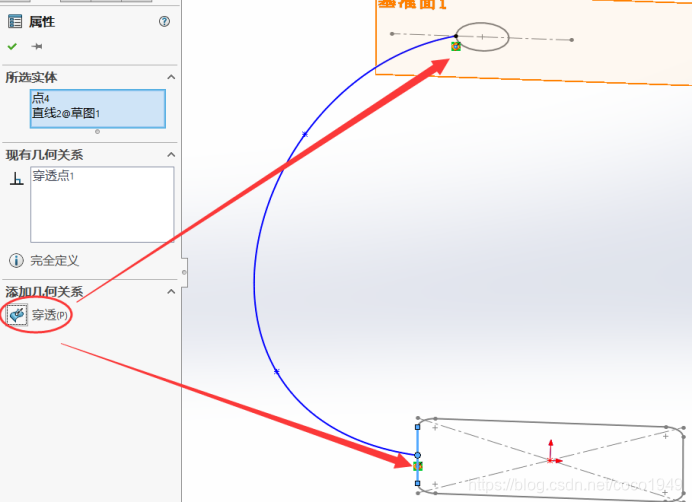Click the 完全定义 info icon
The height and width of the screenshot is (503, 692).
pos(16,260)
